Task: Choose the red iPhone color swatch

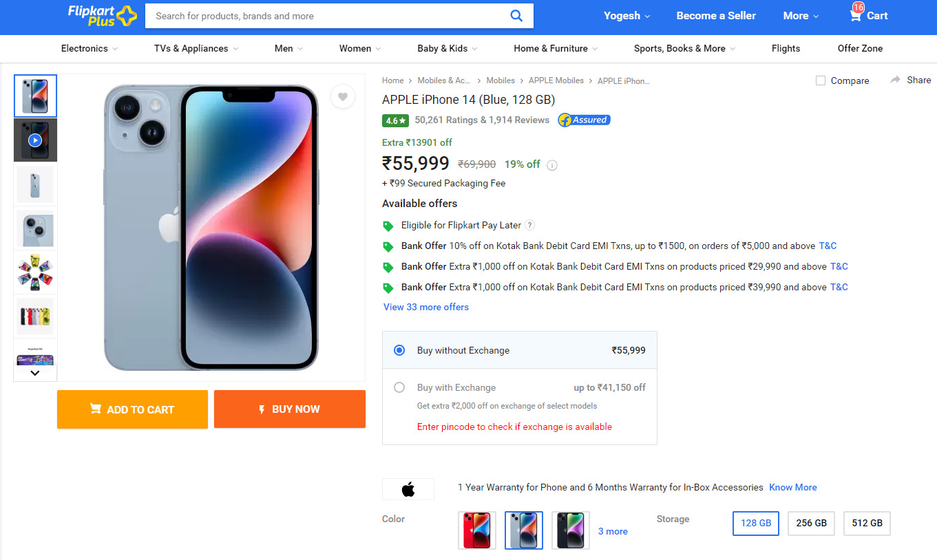Action: (x=477, y=530)
